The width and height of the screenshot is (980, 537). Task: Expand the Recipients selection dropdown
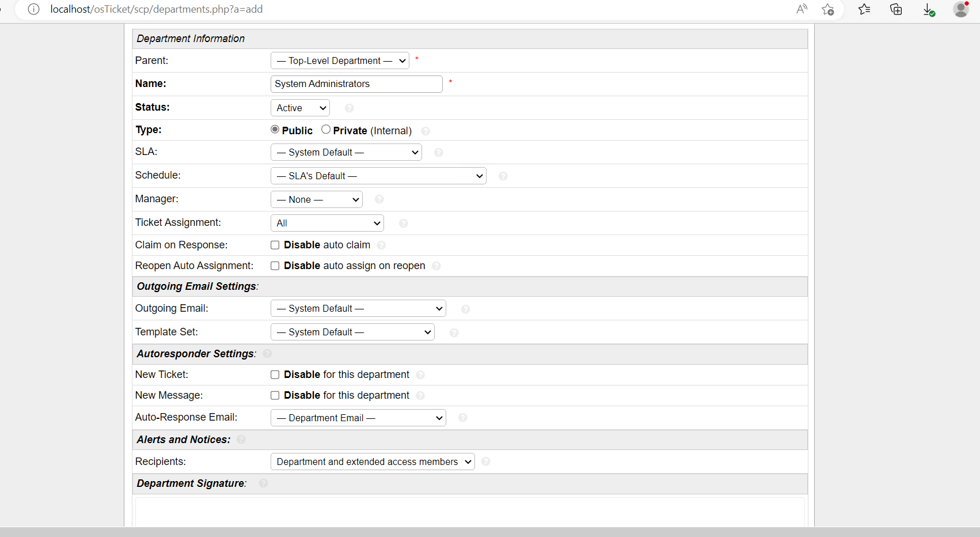point(372,462)
